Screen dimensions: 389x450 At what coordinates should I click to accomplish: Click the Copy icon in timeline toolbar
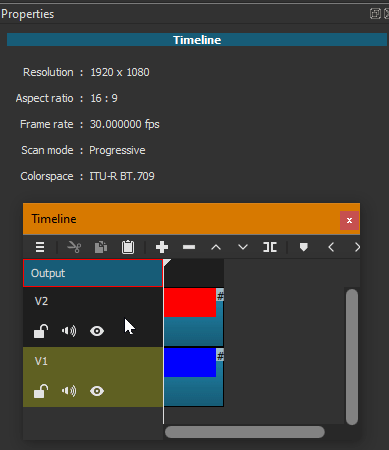click(101, 247)
